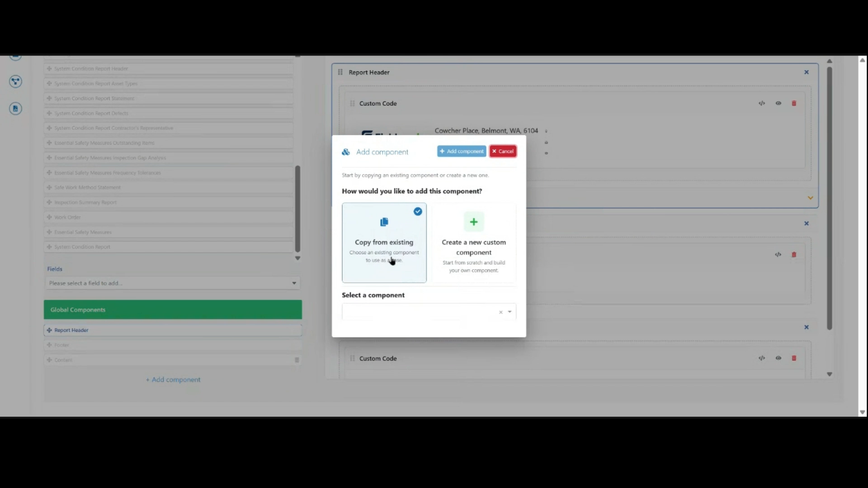
Task: Toggle preview eye on first Custom Code block
Action: (778, 103)
